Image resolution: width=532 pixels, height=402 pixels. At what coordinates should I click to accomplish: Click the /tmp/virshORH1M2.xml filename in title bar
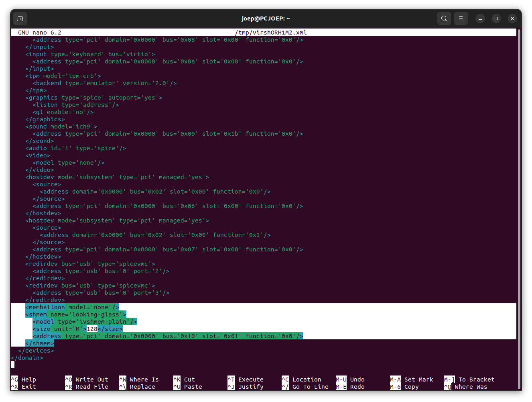(271, 33)
